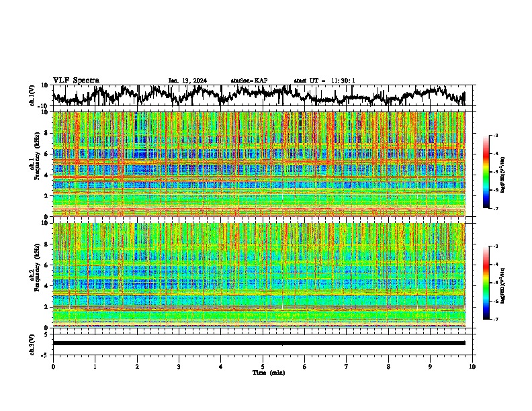Click the "1" minute tick on time axis
Screen dimensions: 532x411
pos(95,367)
